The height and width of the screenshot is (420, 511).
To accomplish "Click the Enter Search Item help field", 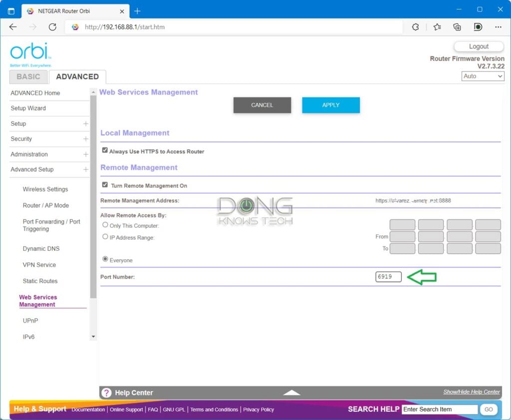I will click(440, 409).
